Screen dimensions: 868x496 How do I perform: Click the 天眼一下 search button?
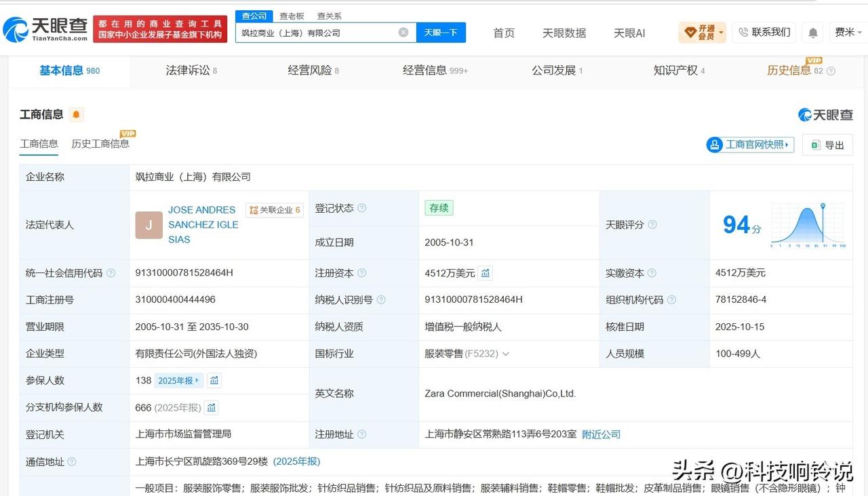[441, 33]
